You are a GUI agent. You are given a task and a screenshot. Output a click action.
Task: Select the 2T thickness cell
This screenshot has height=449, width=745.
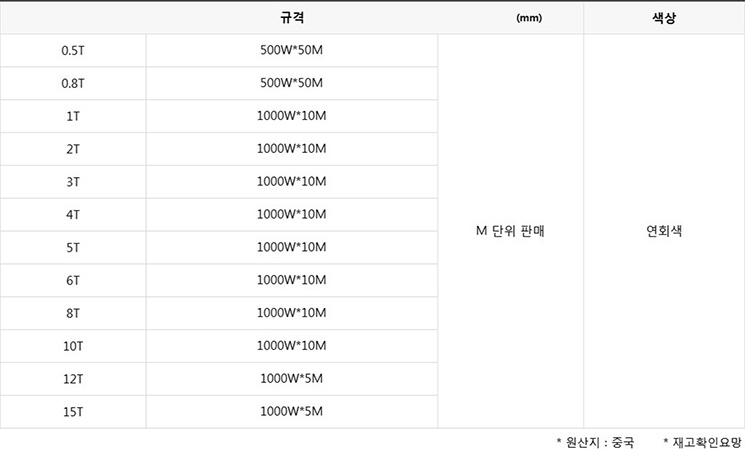[x=73, y=149]
